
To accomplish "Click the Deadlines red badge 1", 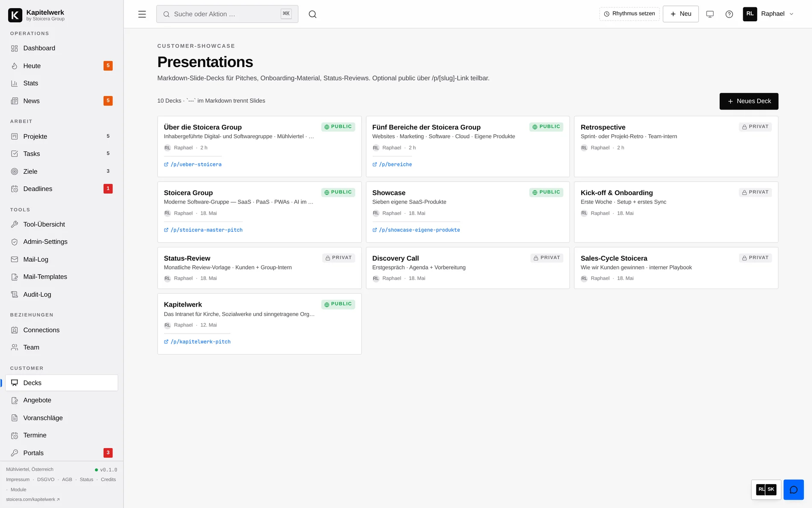I will tap(108, 189).
